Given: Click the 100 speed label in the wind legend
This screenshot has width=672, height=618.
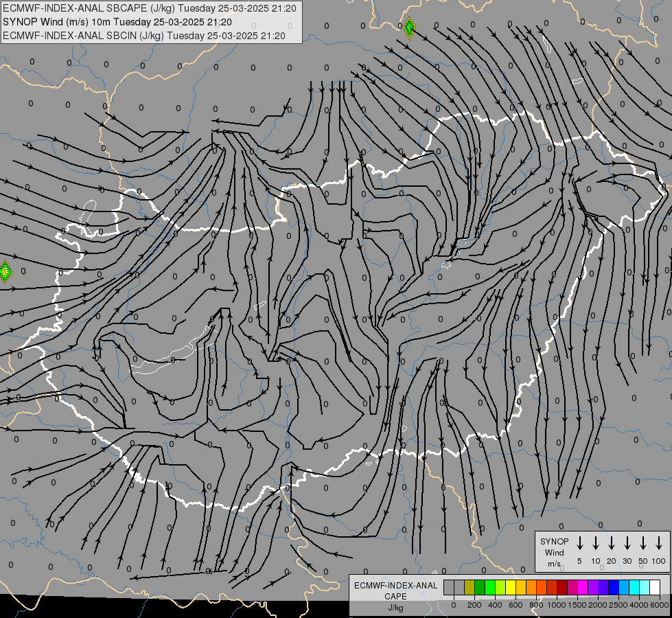Looking at the screenshot, I should point(659,561).
